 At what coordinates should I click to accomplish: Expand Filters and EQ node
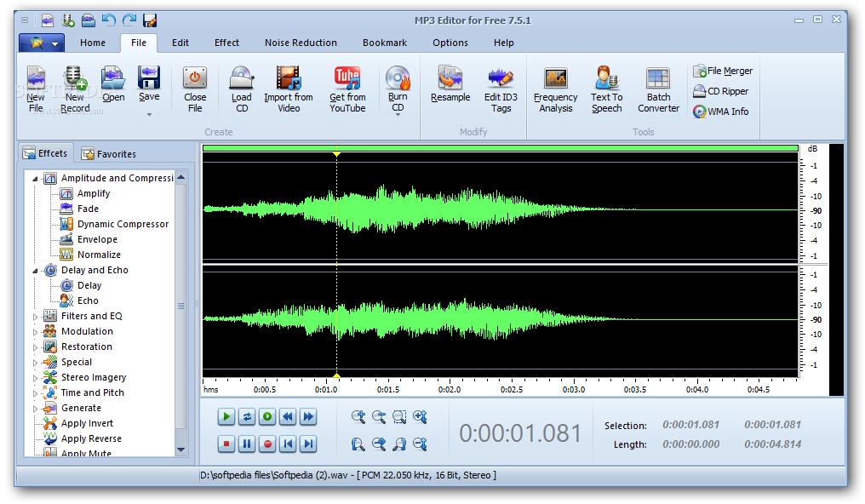[35, 317]
